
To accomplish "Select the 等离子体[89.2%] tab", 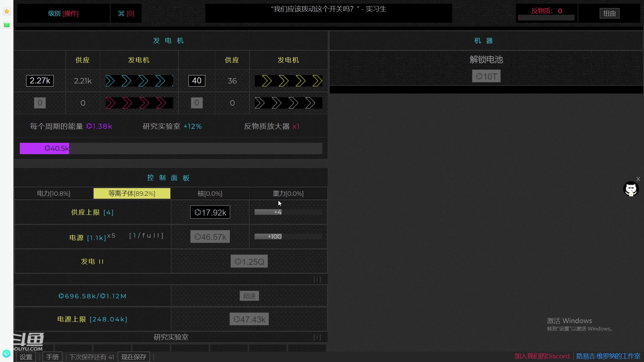I will 132,193.
